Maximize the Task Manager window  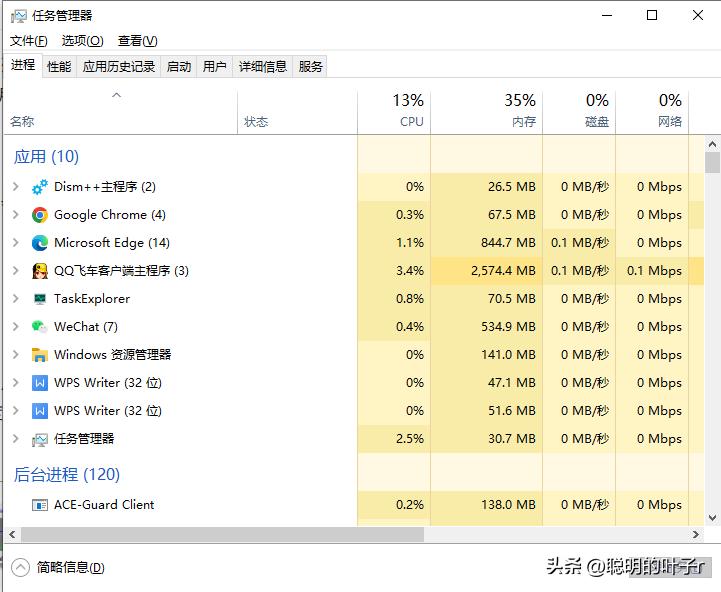[652, 16]
